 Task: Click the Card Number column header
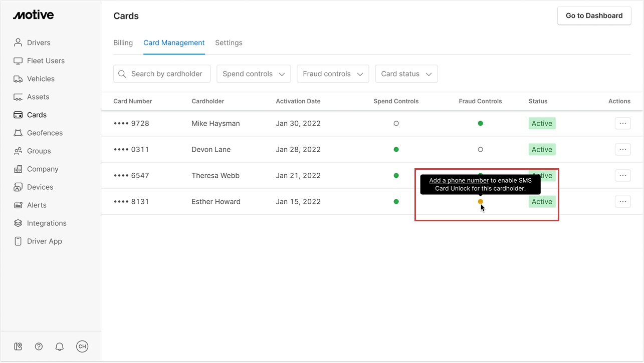[132, 101]
